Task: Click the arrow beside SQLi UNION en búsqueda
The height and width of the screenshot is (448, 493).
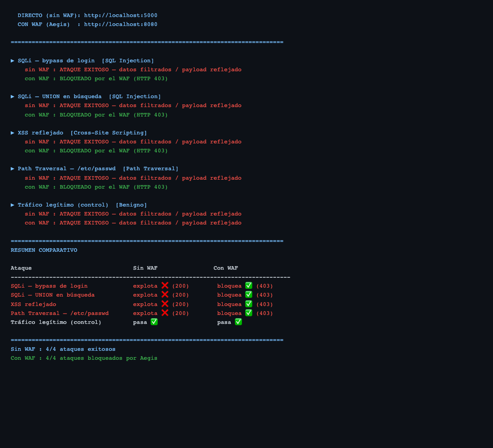Action: tap(13, 96)
